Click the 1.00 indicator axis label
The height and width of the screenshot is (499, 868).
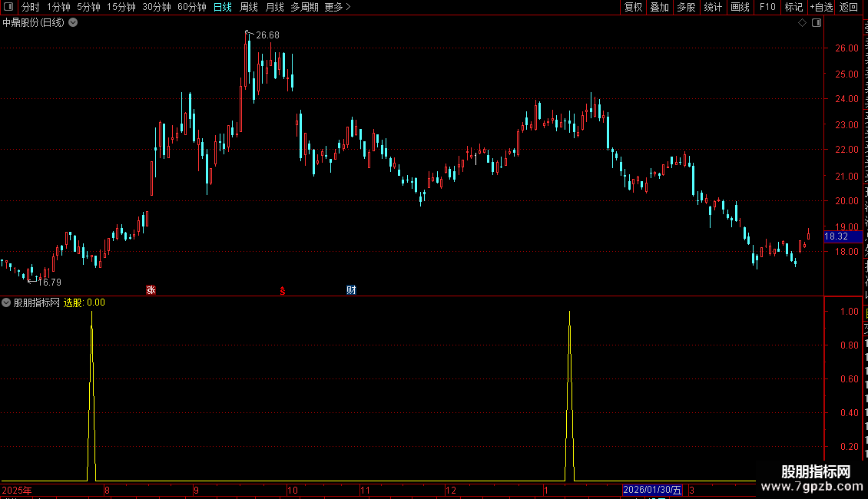click(x=850, y=312)
